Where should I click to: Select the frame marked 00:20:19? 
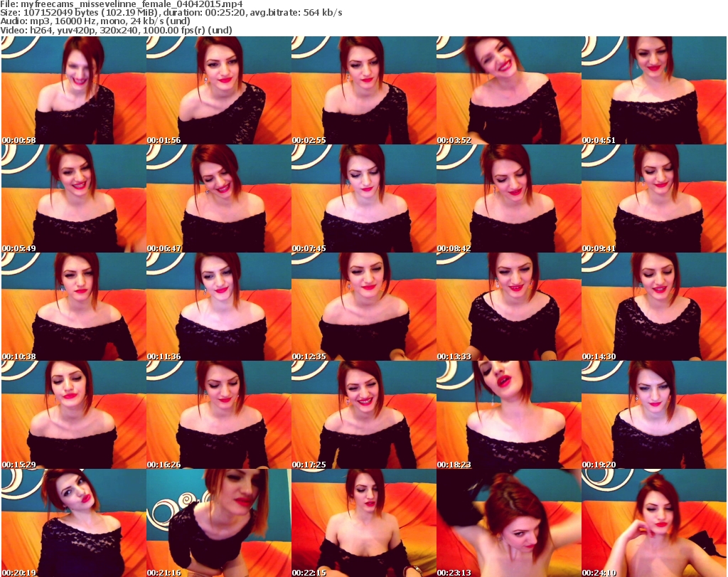click(74, 523)
